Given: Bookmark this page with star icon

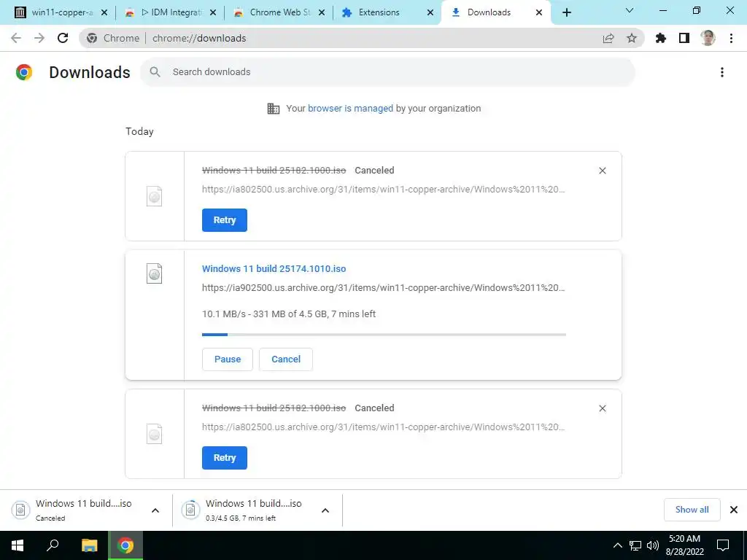Looking at the screenshot, I should [x=632, y=38].
